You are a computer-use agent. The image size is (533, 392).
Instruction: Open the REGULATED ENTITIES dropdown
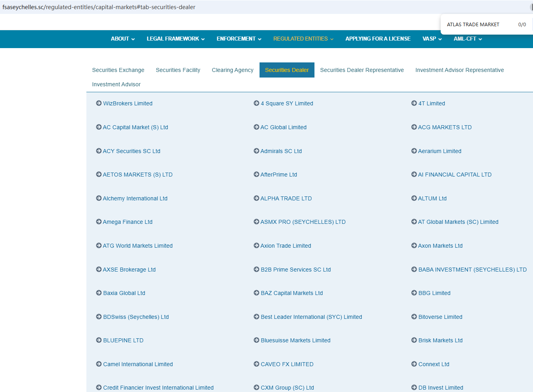pos(303,39)
